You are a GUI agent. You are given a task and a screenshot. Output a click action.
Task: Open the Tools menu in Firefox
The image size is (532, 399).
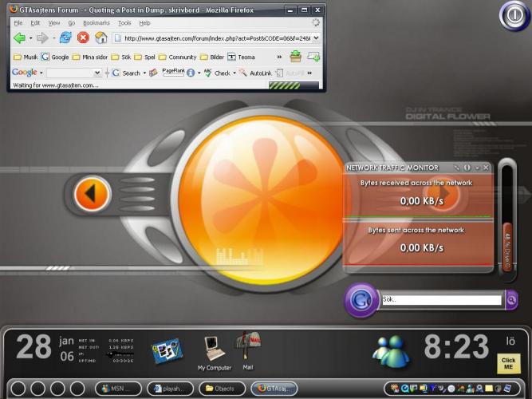coord(124,23)
